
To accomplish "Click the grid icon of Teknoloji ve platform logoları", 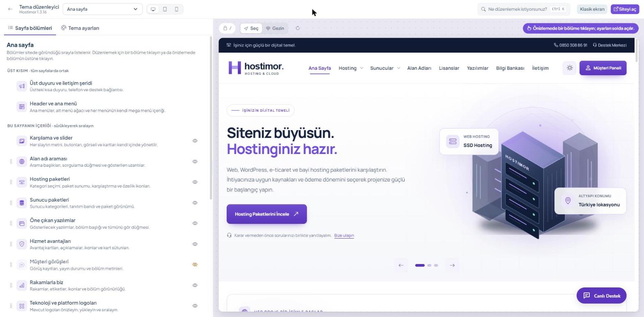I will [x=22, y=306].
